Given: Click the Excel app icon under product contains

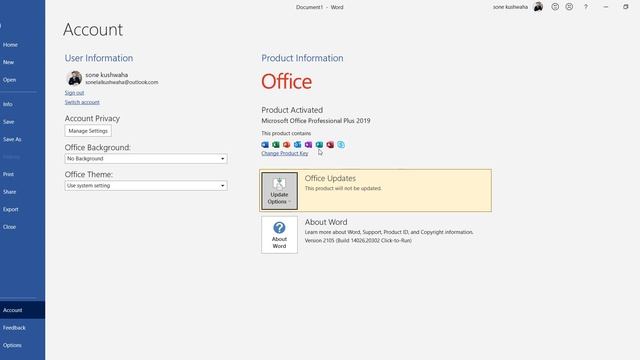Looking at the screenshot, I should click(276, 144).
